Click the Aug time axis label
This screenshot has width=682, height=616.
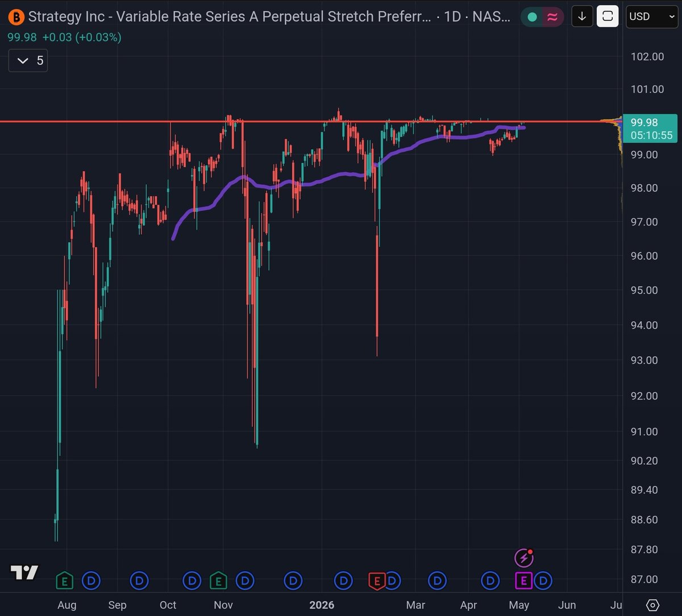coord(66,605)
